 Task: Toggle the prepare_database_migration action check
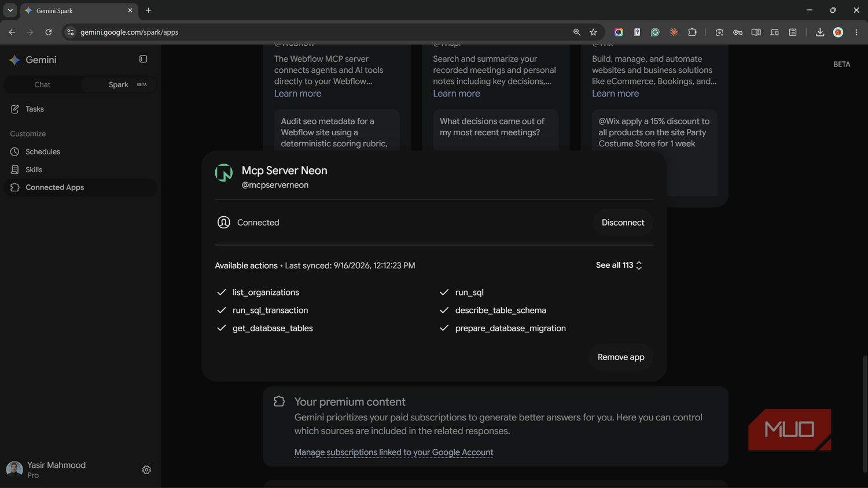[x=444, y=328]
